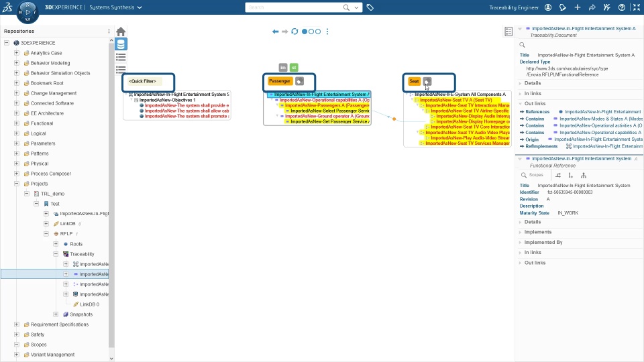Image resolution: width=644 pixels, height=362 pixels.
Task: Select the second view circle
Action: coord(311,32)
